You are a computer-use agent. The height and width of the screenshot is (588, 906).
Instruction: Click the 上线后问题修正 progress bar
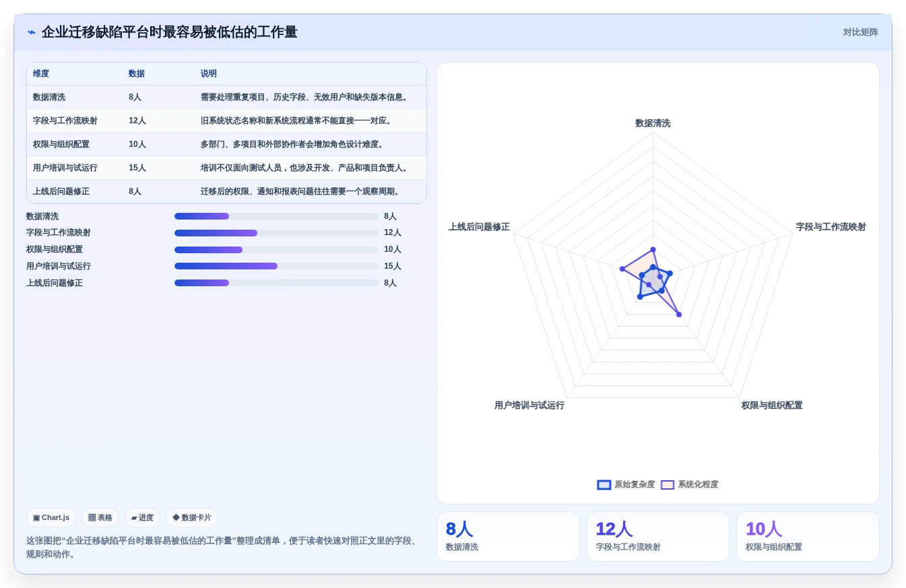click(276, 283)
